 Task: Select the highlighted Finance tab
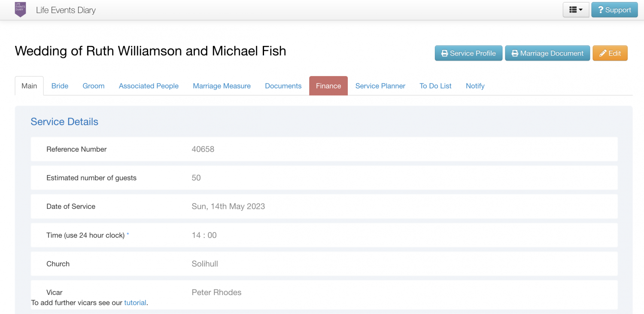click(328, 86)
